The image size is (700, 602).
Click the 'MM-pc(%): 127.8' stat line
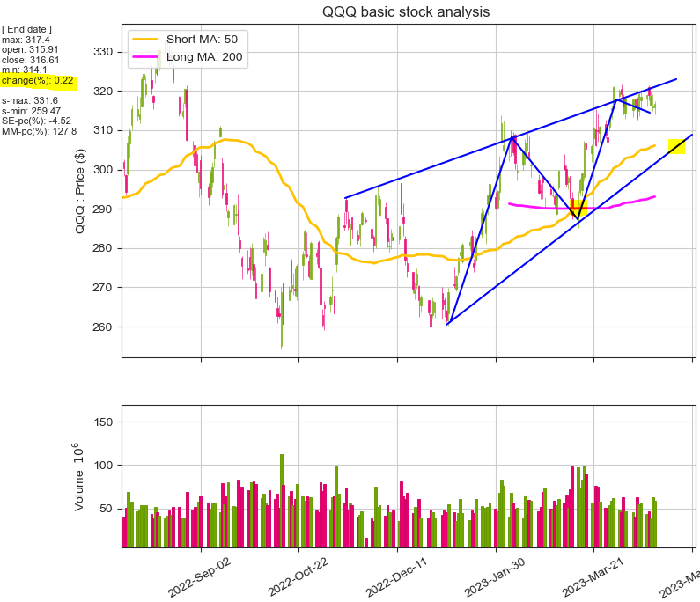[40, 131]
